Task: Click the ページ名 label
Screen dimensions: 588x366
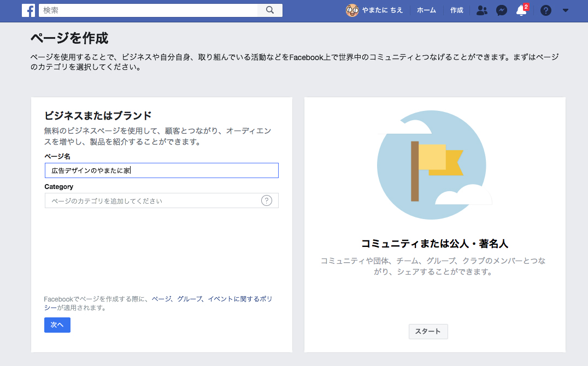Action: (57, 156)
